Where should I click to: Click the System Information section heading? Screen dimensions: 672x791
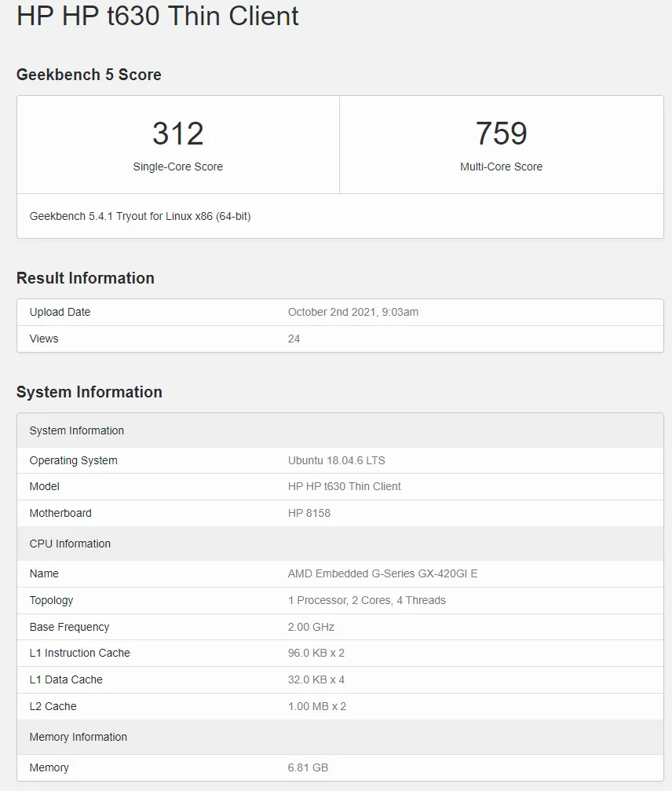(89, 392)
